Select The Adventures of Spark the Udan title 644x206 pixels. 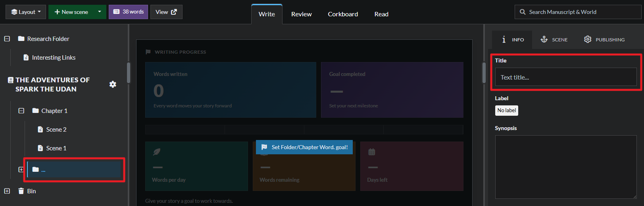click(52, 84)
